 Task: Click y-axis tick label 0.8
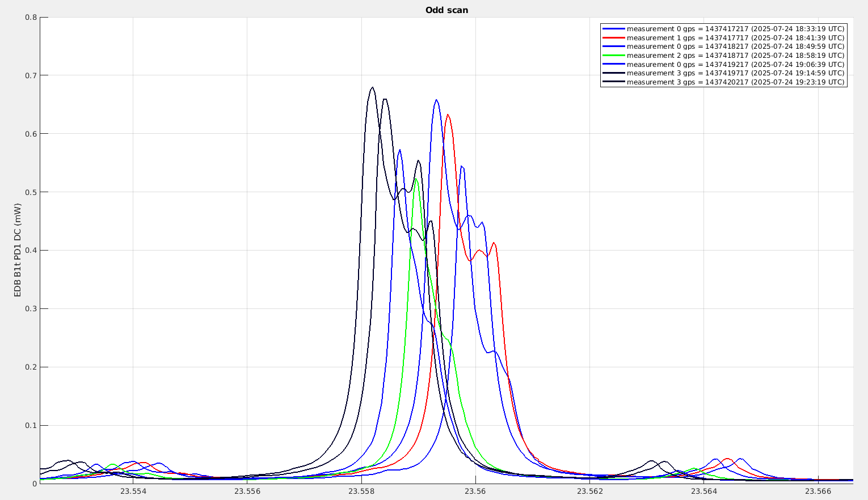31,17
